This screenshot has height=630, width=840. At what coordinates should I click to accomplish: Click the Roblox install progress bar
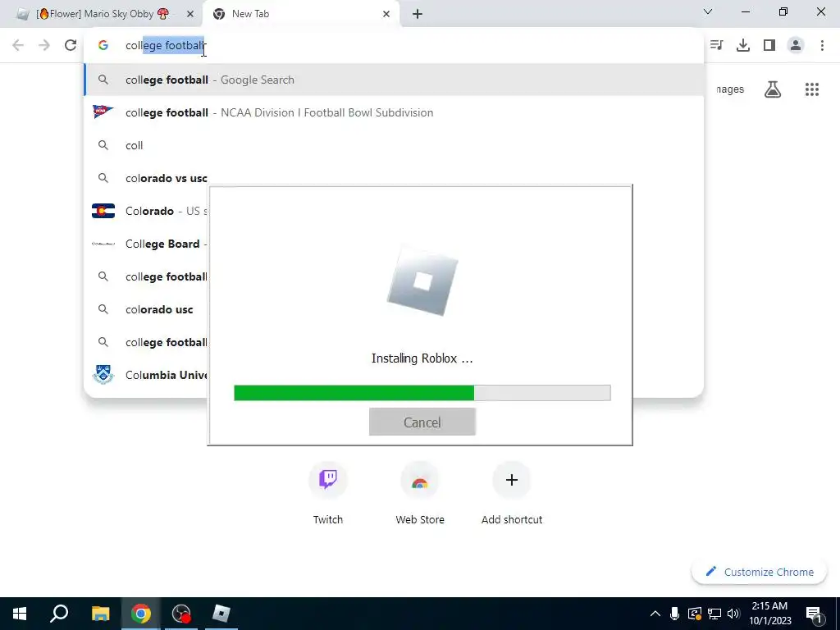[422, 393]
